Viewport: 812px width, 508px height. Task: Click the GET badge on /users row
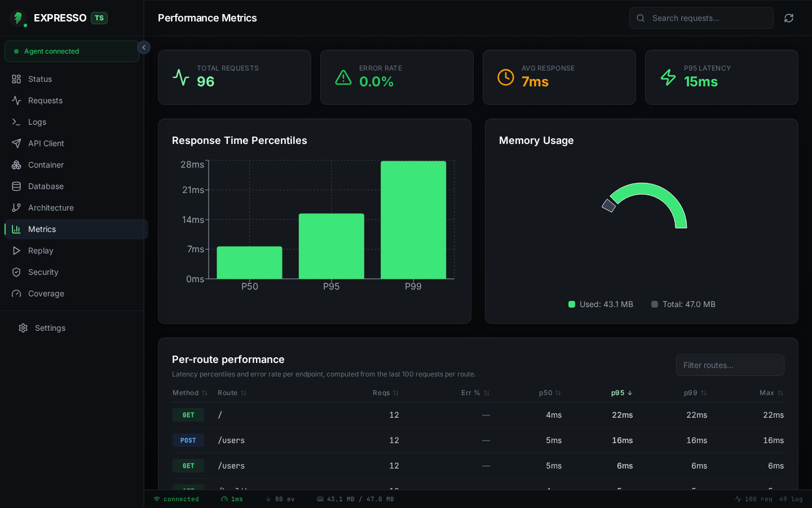(188, 466)
